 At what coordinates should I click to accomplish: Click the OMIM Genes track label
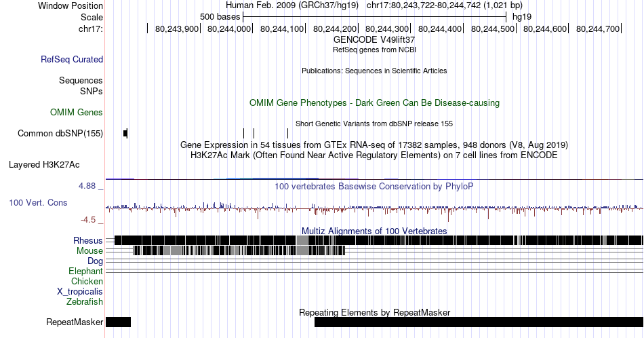click(x=77, y=112)
